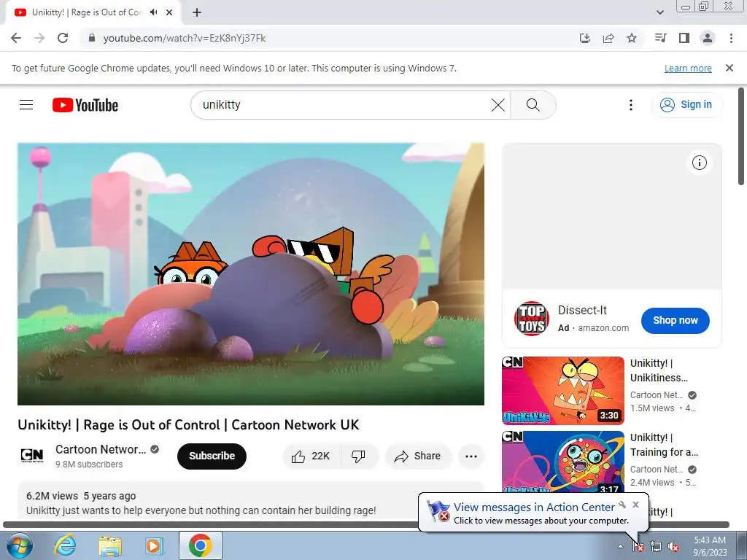Click the forward navigation arrow
The width and height of the screenshot is (747, 560).
click(x=39, y=38)
